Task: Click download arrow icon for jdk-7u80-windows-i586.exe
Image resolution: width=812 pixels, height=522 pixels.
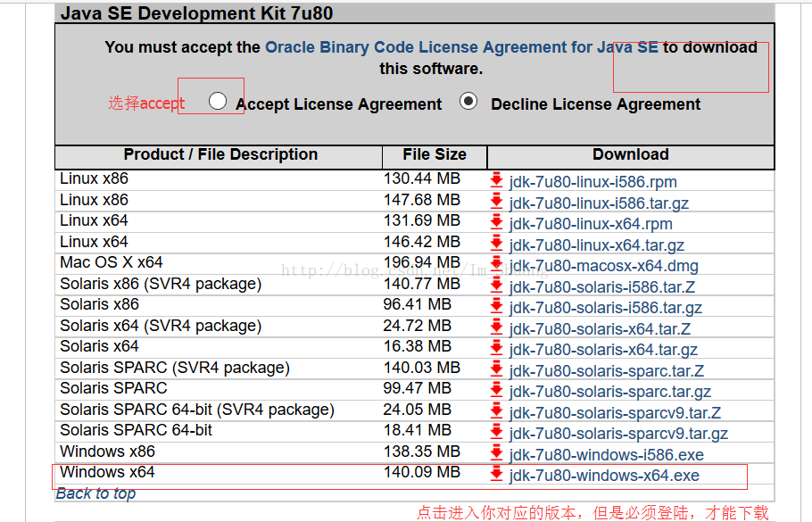Action: tap(496, 452)
